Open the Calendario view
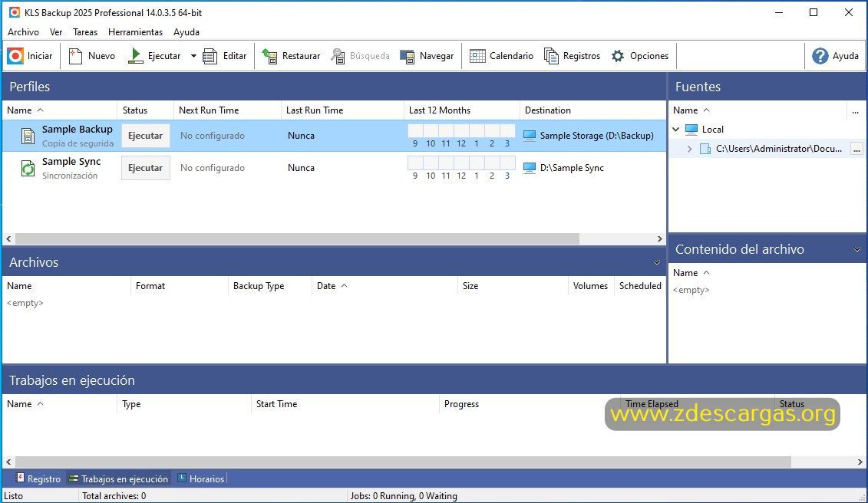Screen dimensions: 868x503 [501, 56]
